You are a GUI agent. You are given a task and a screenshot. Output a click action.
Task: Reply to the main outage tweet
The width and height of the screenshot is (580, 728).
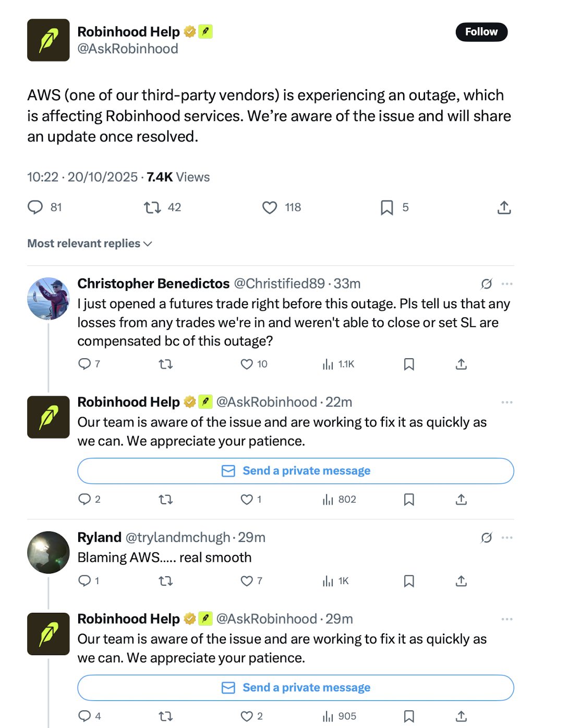pos(35,208)
